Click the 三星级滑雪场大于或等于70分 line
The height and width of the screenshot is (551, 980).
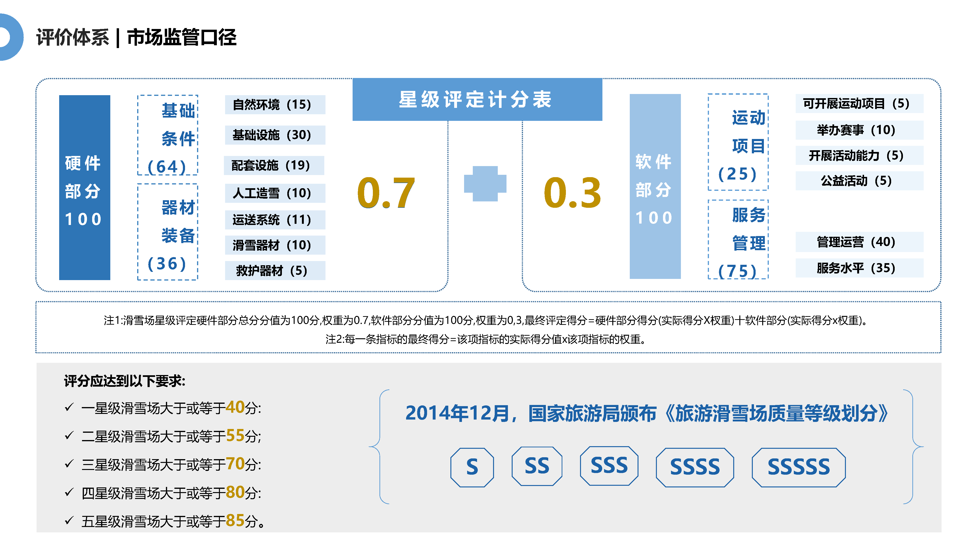point(171,464)
